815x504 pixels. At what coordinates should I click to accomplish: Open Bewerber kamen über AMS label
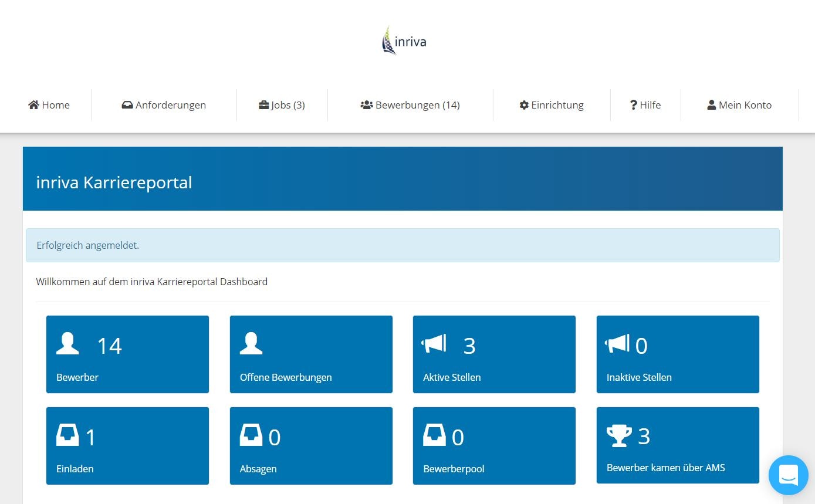tap(665, 468)
